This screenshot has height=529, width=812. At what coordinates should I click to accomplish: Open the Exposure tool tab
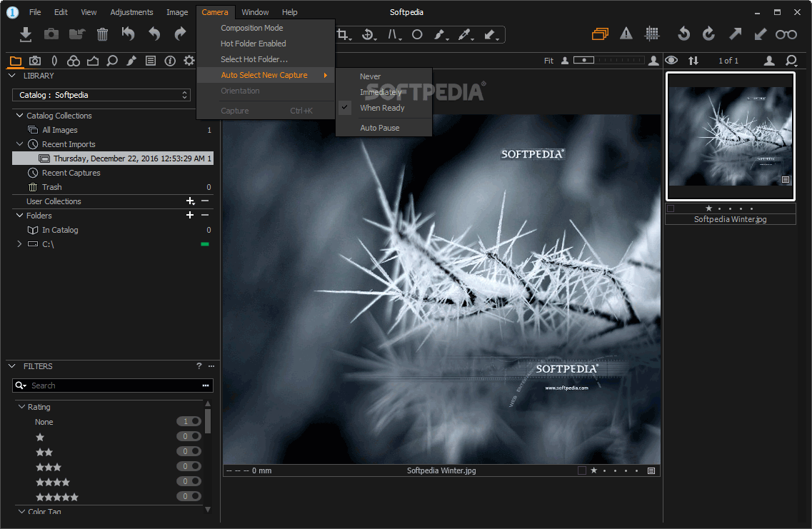click(x=93, y=61)
